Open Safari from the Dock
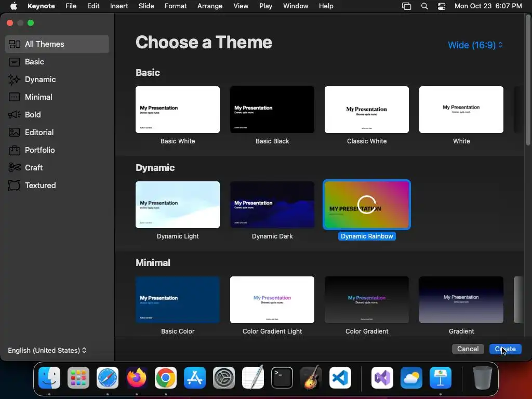Screen dimensions: 532x399 tap(108, 378)
